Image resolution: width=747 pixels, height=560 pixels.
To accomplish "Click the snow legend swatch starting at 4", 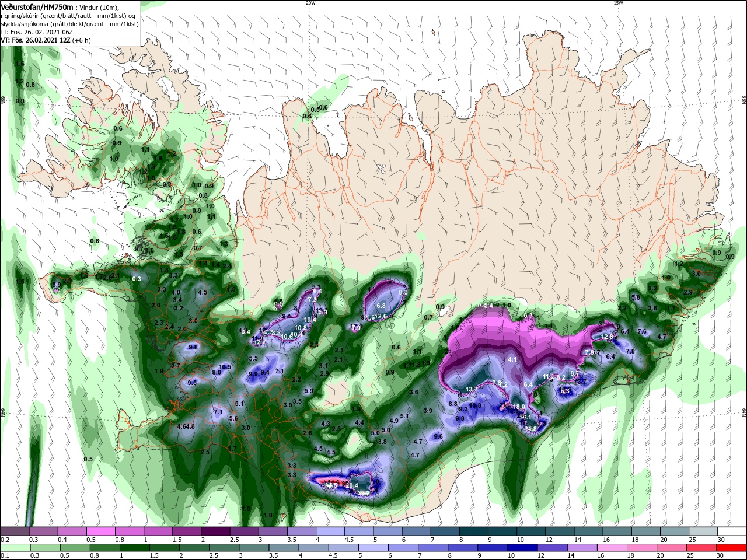I will [x=330, y=531].
